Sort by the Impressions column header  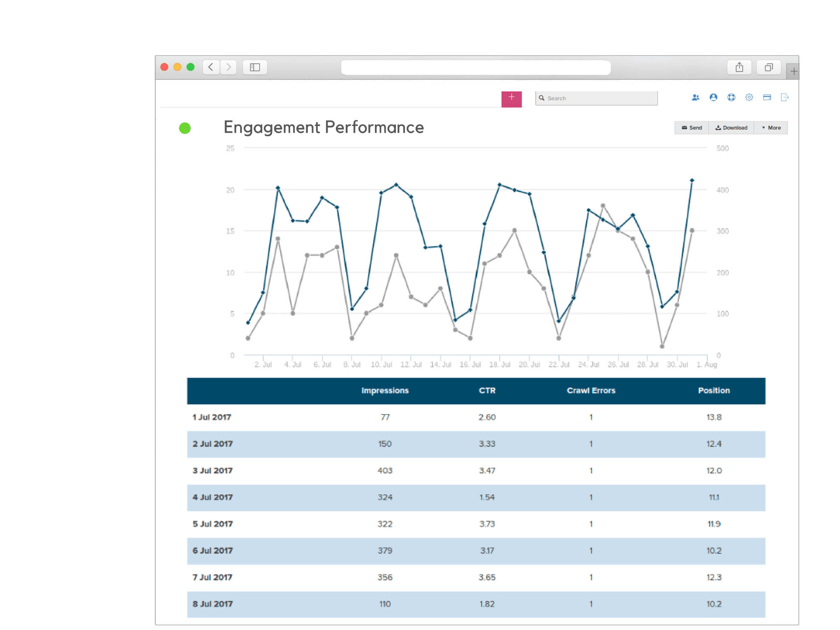[x=385, y=390]
